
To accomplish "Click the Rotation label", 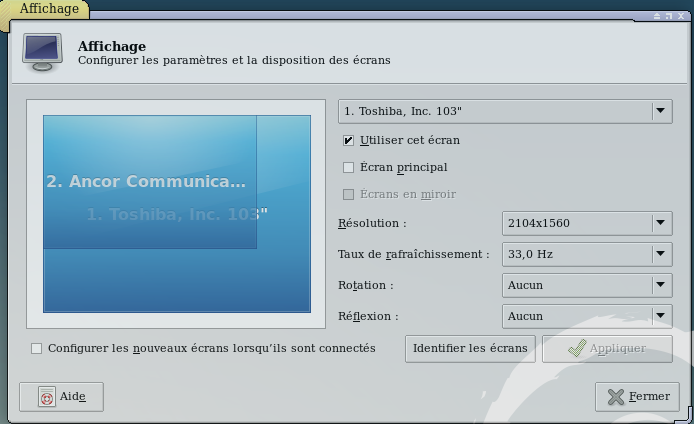I will pyautogui.click(x=366, y=285).
